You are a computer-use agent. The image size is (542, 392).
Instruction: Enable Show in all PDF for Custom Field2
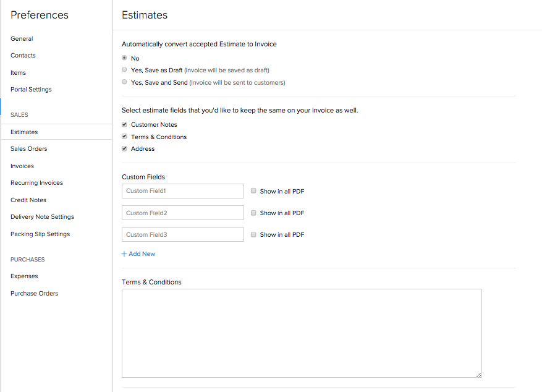tap(253, 213)
